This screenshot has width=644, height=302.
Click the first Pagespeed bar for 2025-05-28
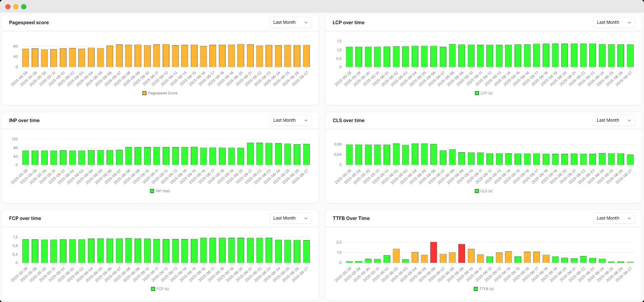click(26, 58)
